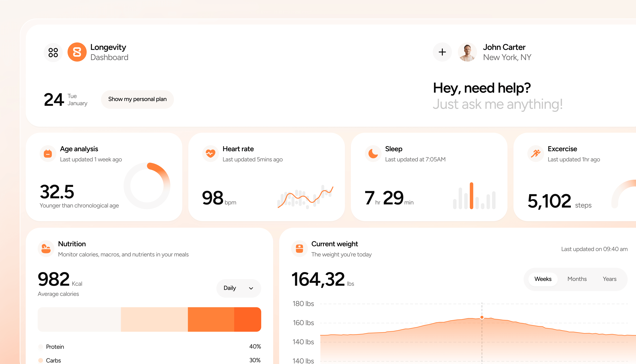
Task: Click "Last updated on 09:40 am" text
Action: coord(594,249)
